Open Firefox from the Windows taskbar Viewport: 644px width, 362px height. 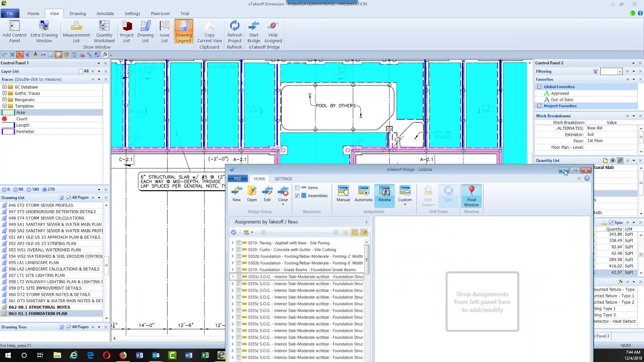coord(123,355)
